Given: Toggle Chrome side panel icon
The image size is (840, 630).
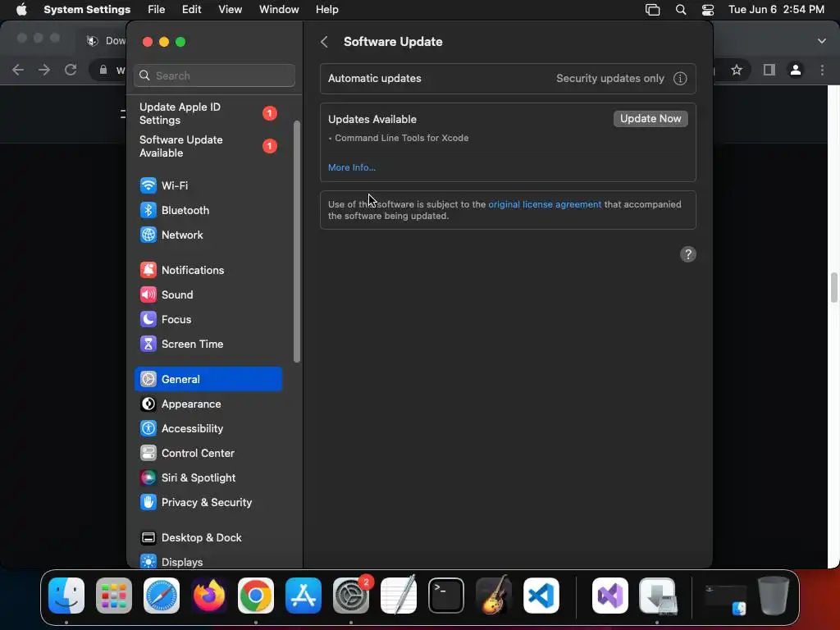Looking at the screenshot, I should click(x=769, y=70).
